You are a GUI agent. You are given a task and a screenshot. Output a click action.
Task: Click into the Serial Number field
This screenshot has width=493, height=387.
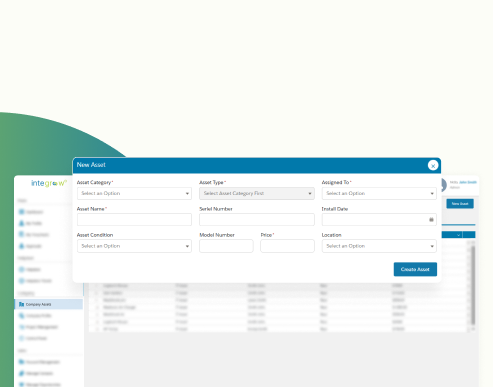(257, 220)
